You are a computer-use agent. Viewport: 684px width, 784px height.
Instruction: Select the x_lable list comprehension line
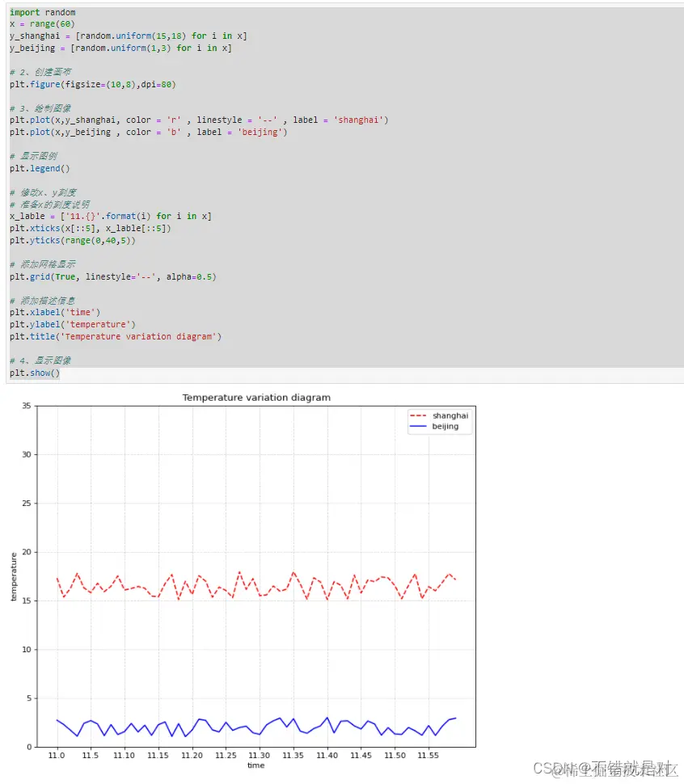111,216
